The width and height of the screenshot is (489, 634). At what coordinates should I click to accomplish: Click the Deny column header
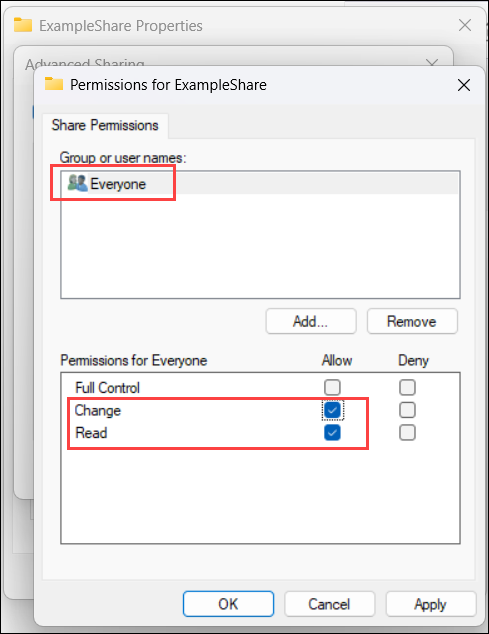tap(413, 360)
